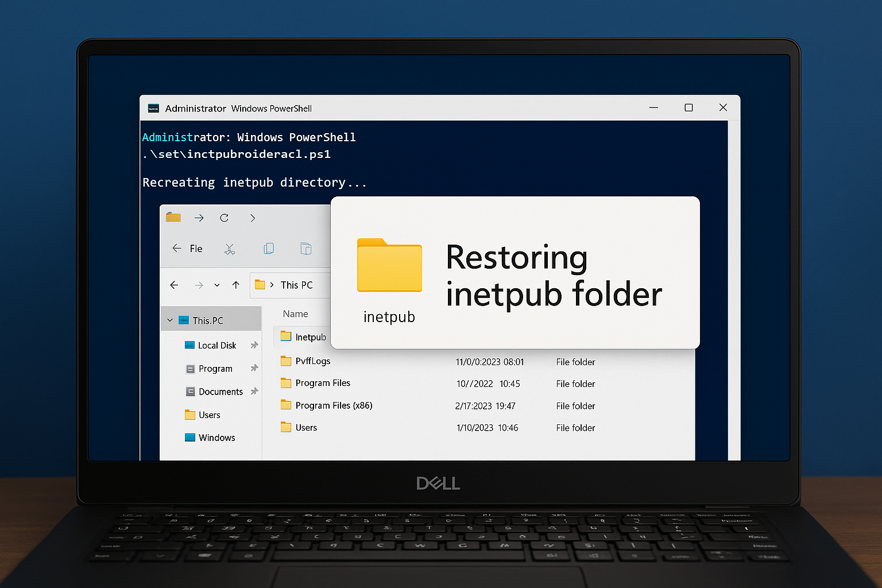Select Local Disk in navigation pane

(217, 345)
